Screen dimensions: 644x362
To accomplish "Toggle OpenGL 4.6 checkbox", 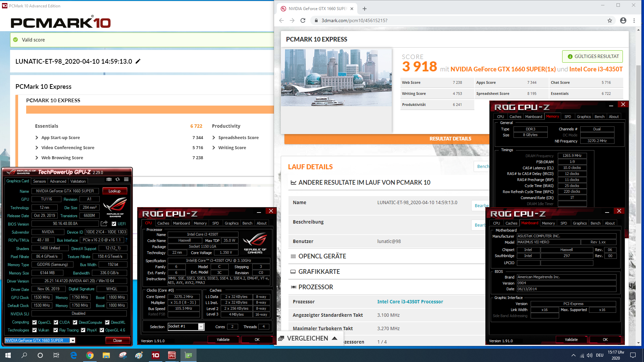I will [102, 330].
